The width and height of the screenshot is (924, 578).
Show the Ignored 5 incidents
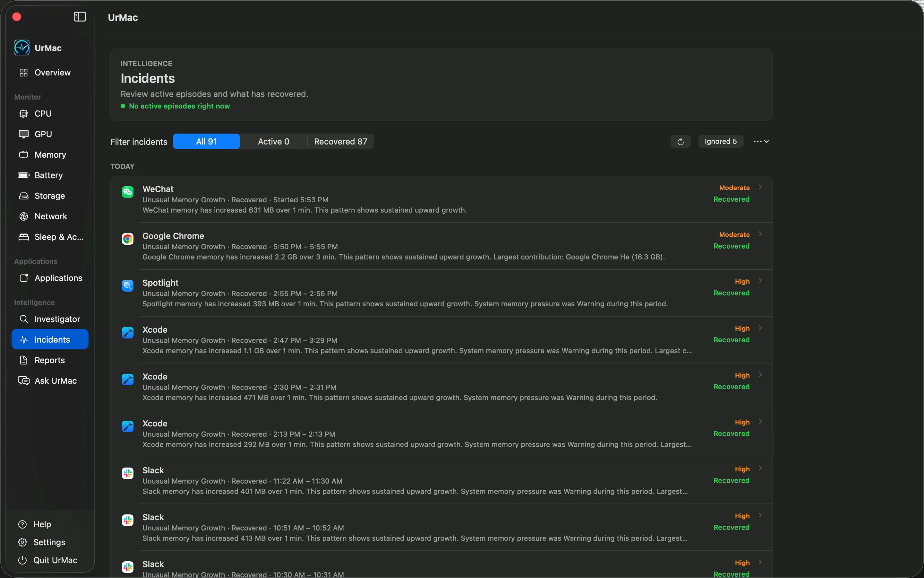point(721,141)
